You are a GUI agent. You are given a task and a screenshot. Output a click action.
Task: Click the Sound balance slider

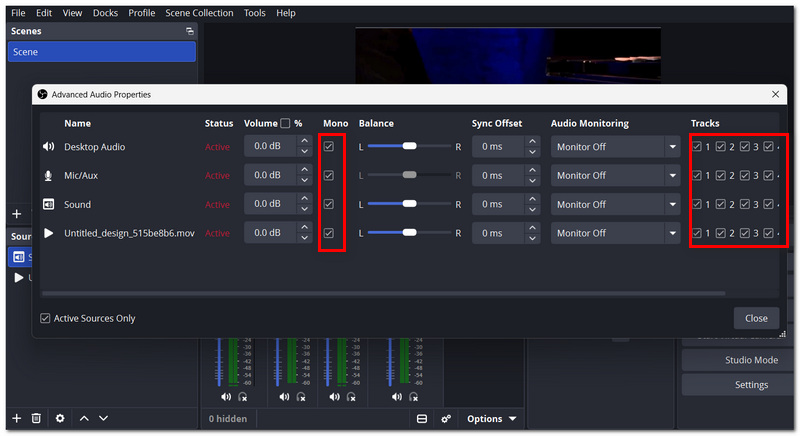[x=409, y=204]
